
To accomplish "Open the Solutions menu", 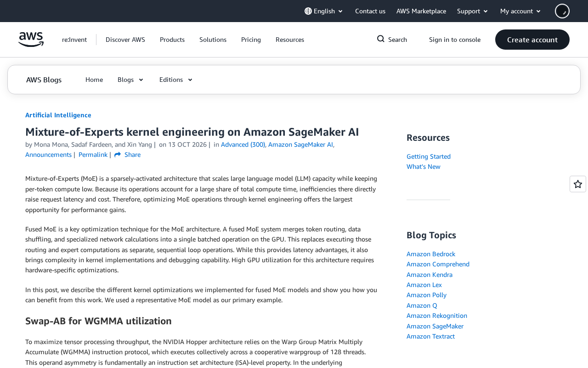I will (213, 40).
